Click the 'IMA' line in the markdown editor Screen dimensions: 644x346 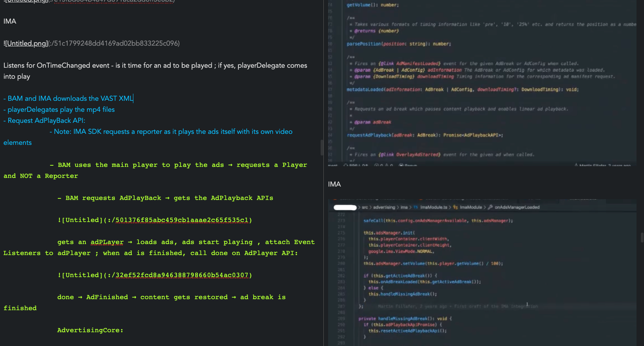10,21
